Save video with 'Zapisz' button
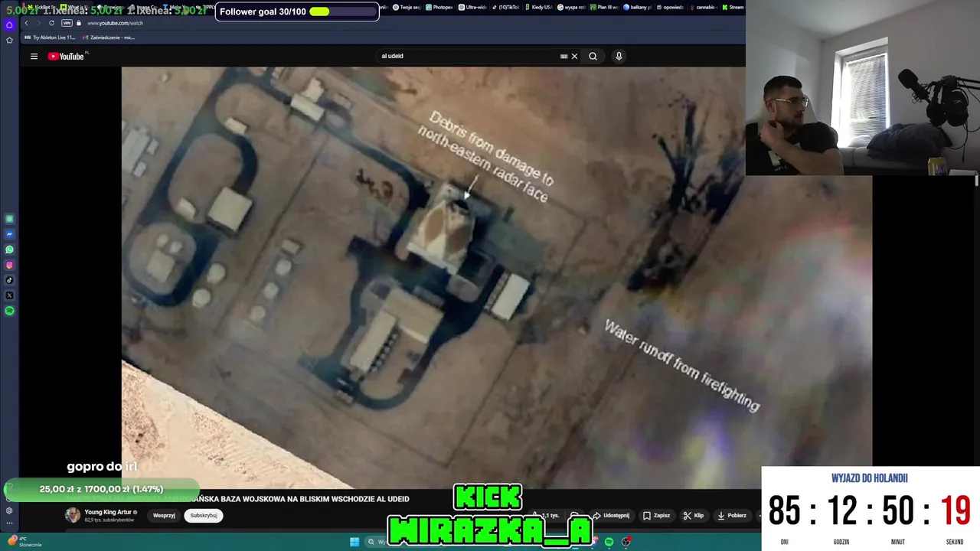The width and height of the screenshot is (980, 551). coord(656,516)
